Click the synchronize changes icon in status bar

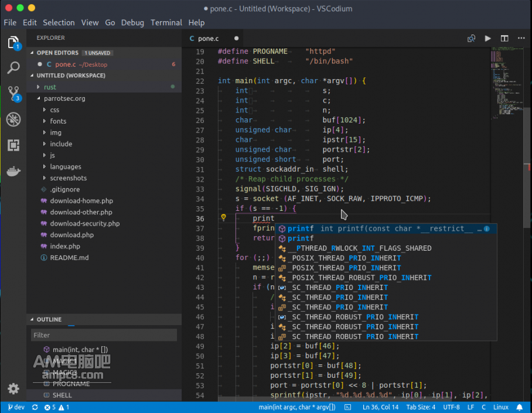click(x=35, y=407)
